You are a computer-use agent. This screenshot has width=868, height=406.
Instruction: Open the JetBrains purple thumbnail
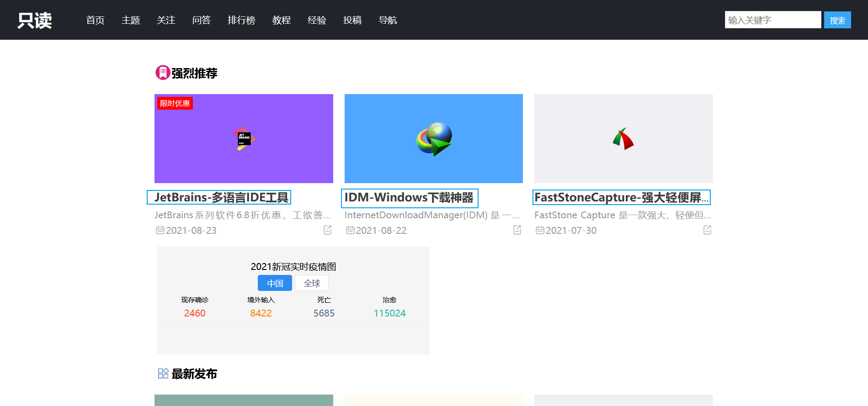(x=244, y=138)
